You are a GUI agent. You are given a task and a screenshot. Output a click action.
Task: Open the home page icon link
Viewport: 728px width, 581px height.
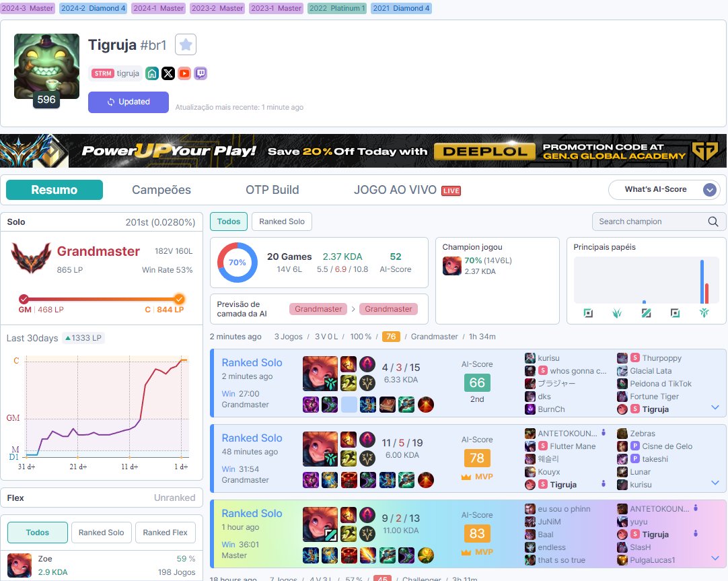click(152, 73)
